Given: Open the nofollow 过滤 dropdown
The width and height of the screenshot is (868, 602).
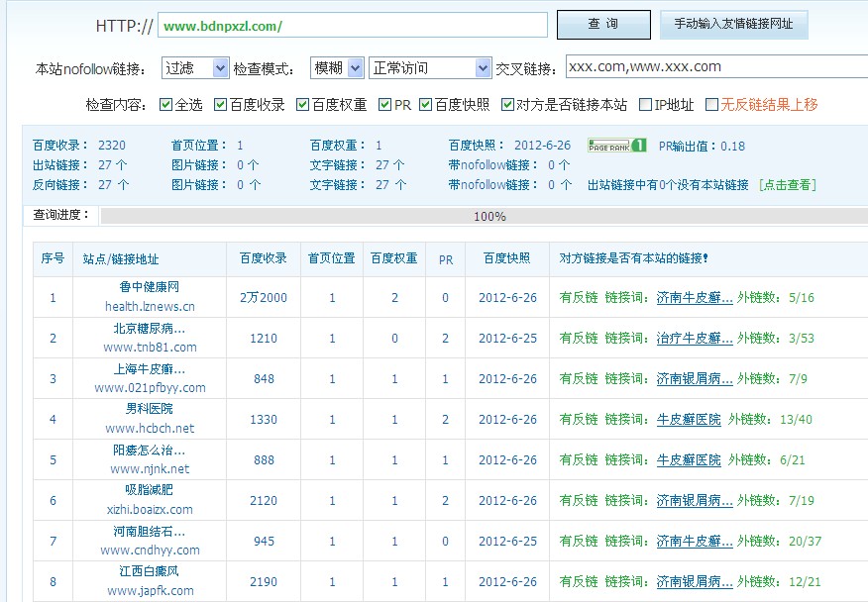Looking at the screenshot, I should pos(194,67).
